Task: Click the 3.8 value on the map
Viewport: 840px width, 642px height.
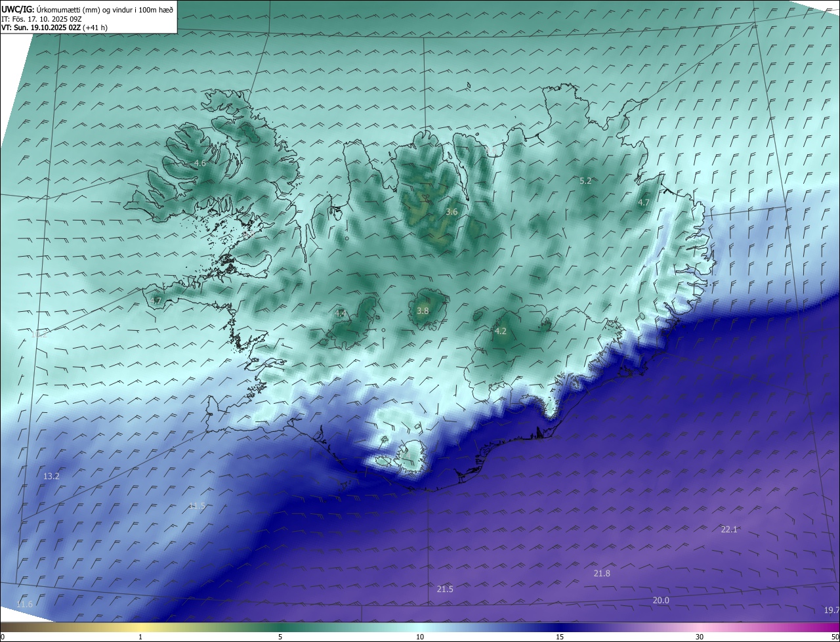Action: (423, 311)
